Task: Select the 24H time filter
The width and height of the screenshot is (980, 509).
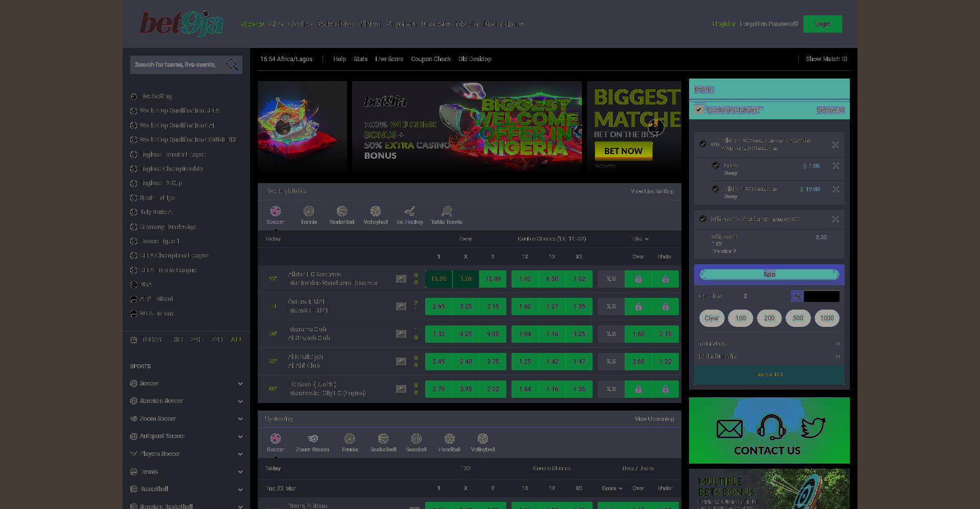Action: click(197, 340)
